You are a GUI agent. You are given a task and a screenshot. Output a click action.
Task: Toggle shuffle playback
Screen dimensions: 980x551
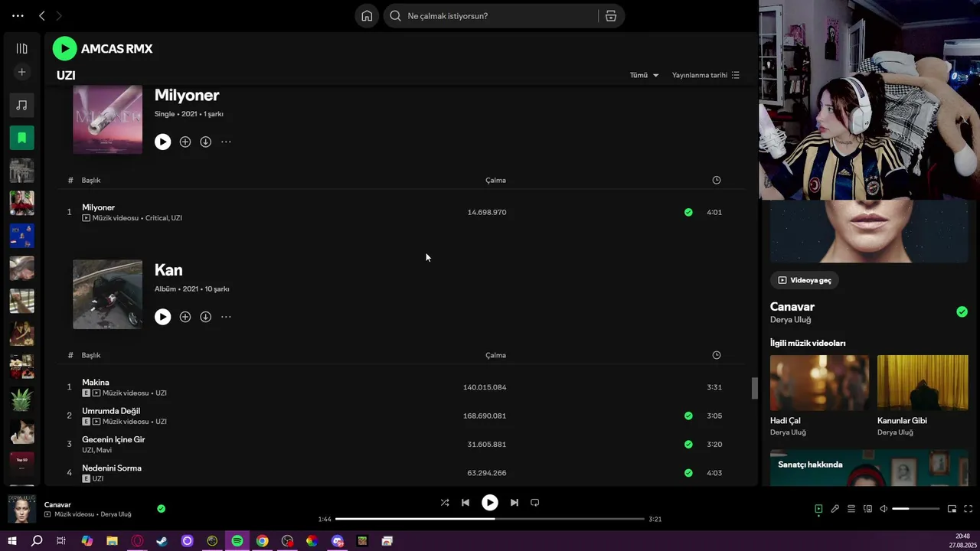pos(445,503)
